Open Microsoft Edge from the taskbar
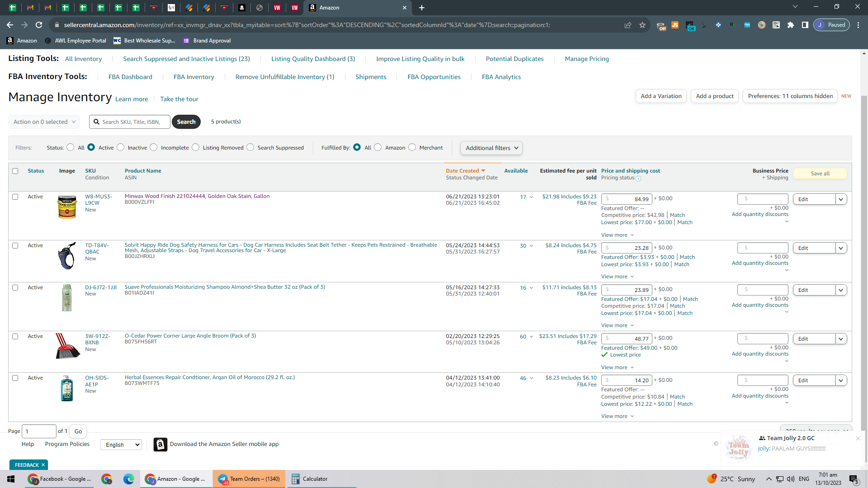The width and height of the screenshot is (868, 488). 129,479
